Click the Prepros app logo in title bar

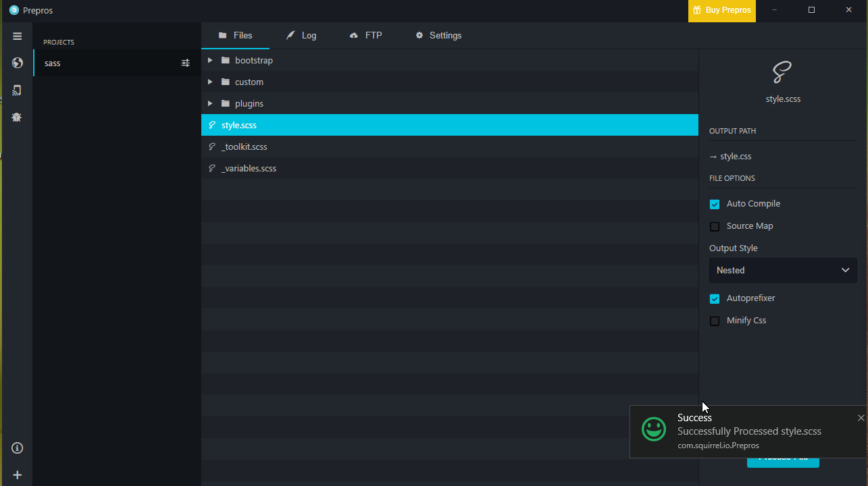14,10
